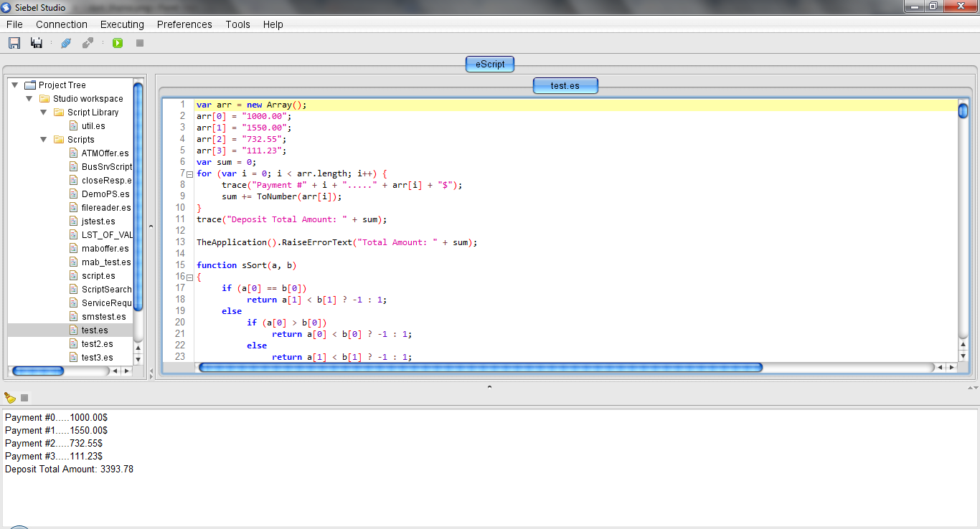Open ScriptSearch file in tree
The height and width of the screenshot is (529, 980).
107,290
